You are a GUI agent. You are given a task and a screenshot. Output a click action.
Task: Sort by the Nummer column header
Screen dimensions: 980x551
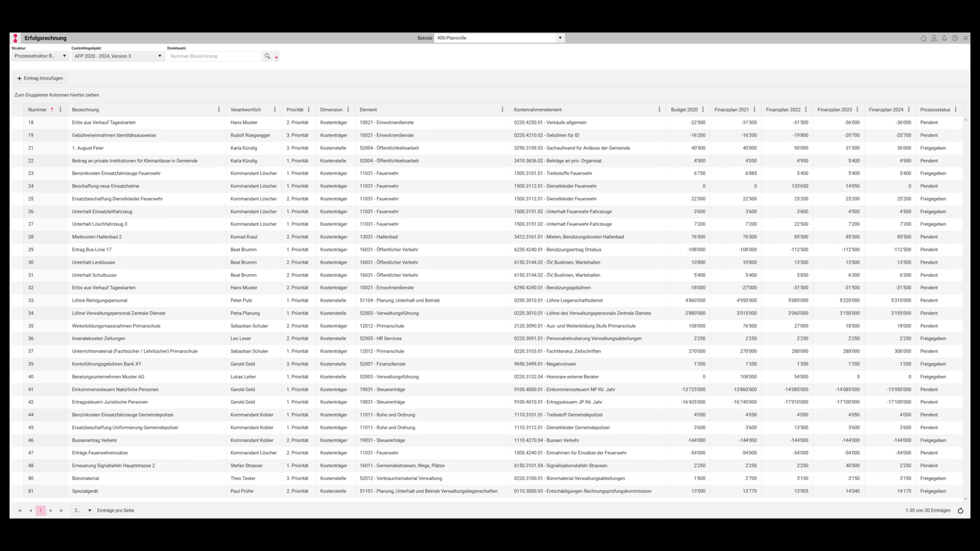[x=37, y=110]
